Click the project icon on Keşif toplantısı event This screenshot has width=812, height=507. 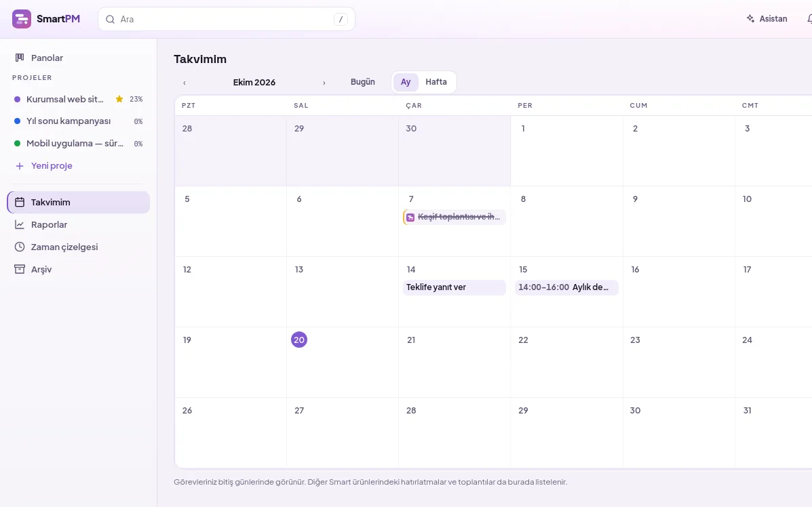tap(410, 218)
